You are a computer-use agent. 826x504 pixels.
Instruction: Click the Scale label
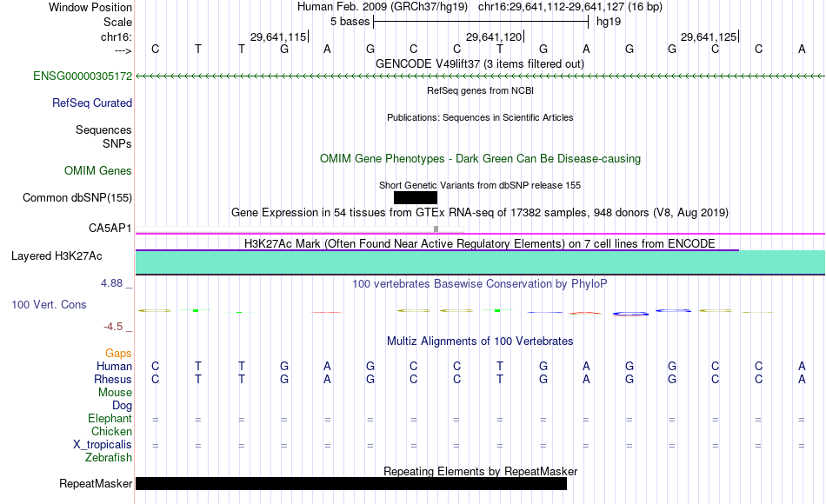[117, 22]
